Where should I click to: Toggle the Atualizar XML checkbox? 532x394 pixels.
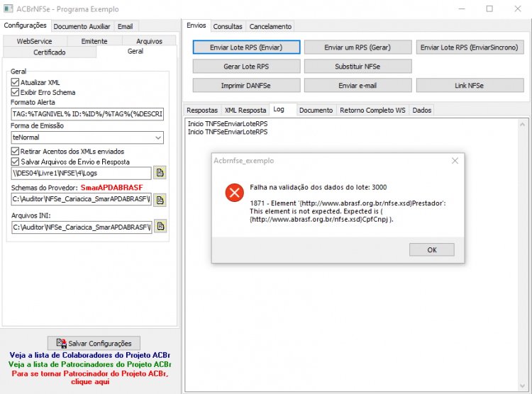(x=15, y=82)
